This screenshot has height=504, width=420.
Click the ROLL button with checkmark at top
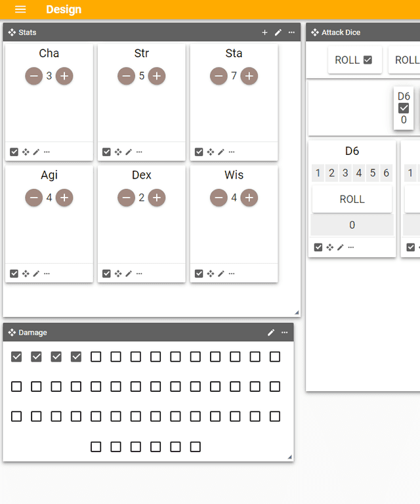pyautogui.click(x=354, y=60)
